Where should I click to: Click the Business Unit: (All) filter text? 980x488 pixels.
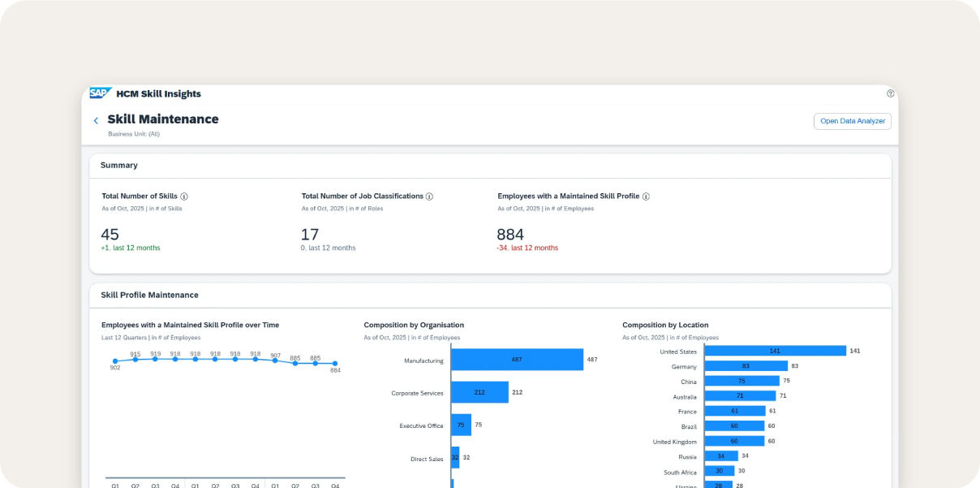coord(134,134)
